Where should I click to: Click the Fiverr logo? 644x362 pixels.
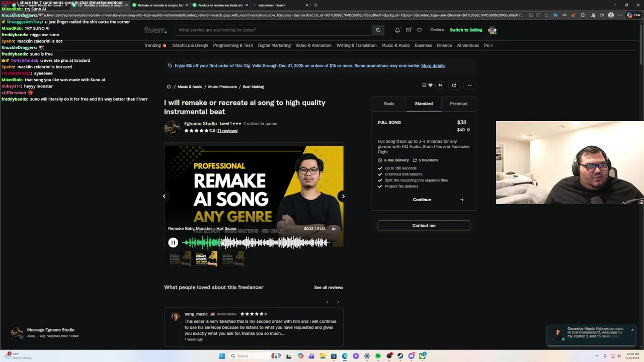point(155,30)
